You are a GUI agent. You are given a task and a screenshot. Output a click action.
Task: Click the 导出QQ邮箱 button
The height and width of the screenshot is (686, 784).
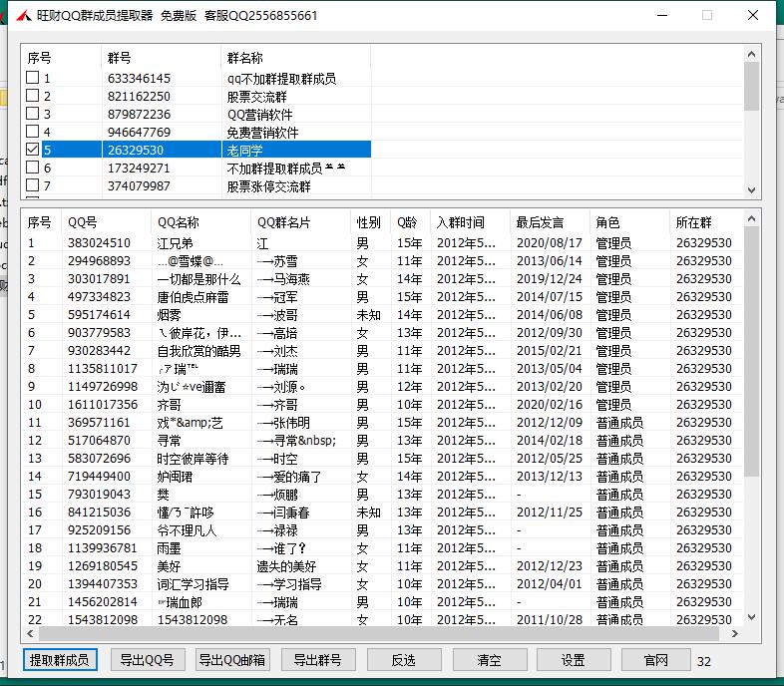pyautogui.click(x=232, y=660)
